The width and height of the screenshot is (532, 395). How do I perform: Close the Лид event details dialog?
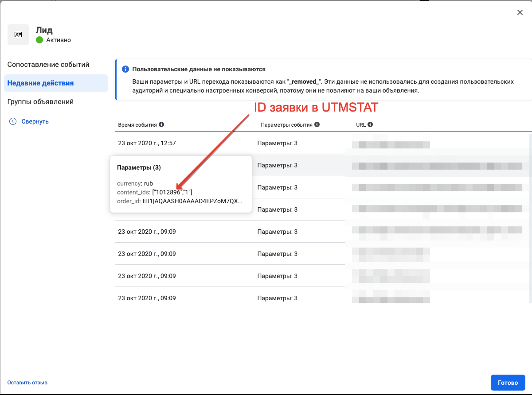click(x=520, y=12)
